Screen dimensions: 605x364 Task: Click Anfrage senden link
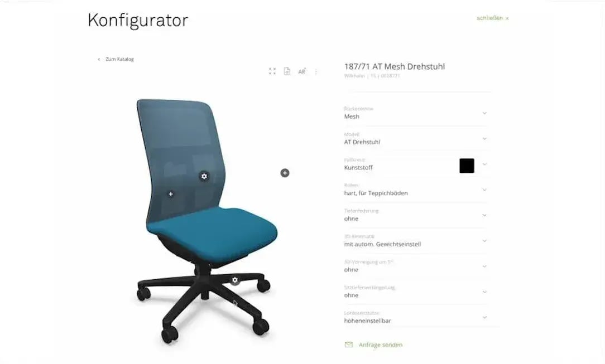(381, 344)
